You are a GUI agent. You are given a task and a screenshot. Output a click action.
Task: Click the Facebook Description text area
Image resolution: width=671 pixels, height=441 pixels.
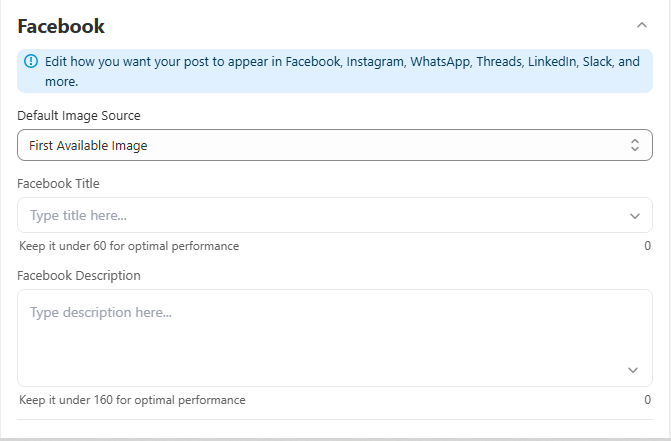coord(335,338)
